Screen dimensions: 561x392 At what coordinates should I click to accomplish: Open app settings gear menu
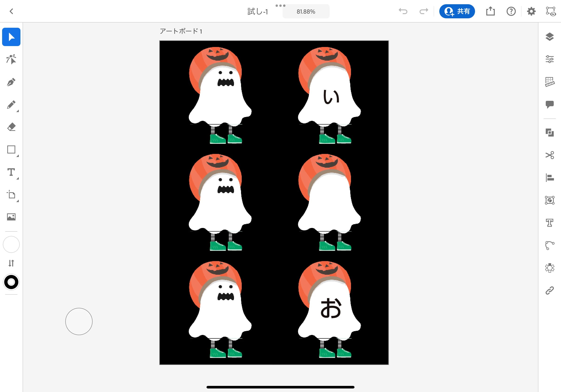tap(531, 11)
